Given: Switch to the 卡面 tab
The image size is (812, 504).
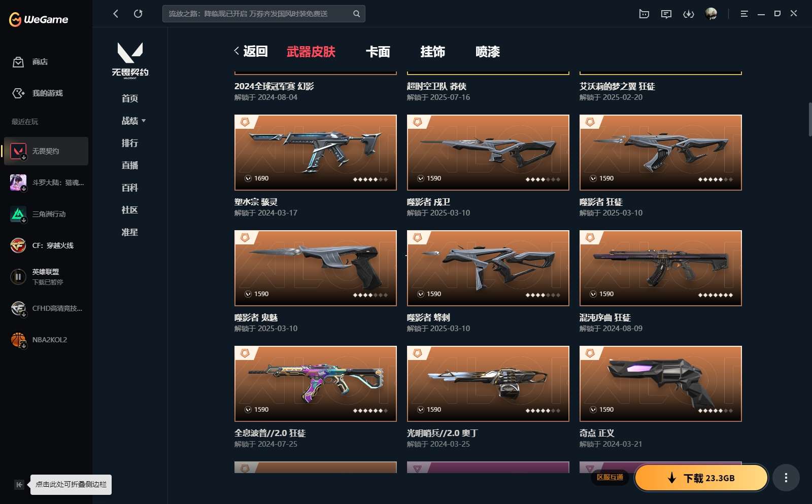Looking at the screenshot, I should point(378,52).
